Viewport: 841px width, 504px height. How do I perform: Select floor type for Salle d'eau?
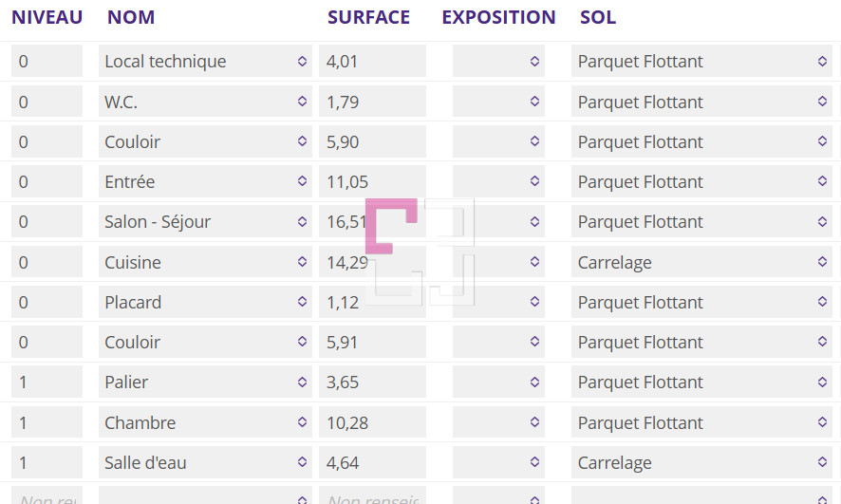(701, 462)
